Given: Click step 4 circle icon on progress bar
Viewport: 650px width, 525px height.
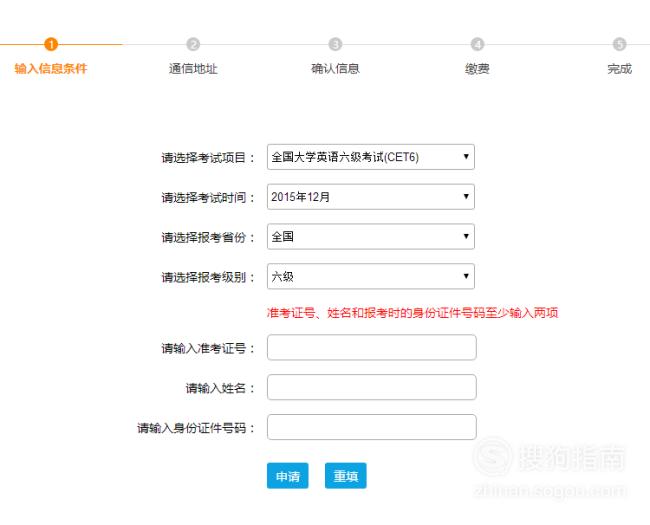Looking at the screenshot, I should pos(478,44).
